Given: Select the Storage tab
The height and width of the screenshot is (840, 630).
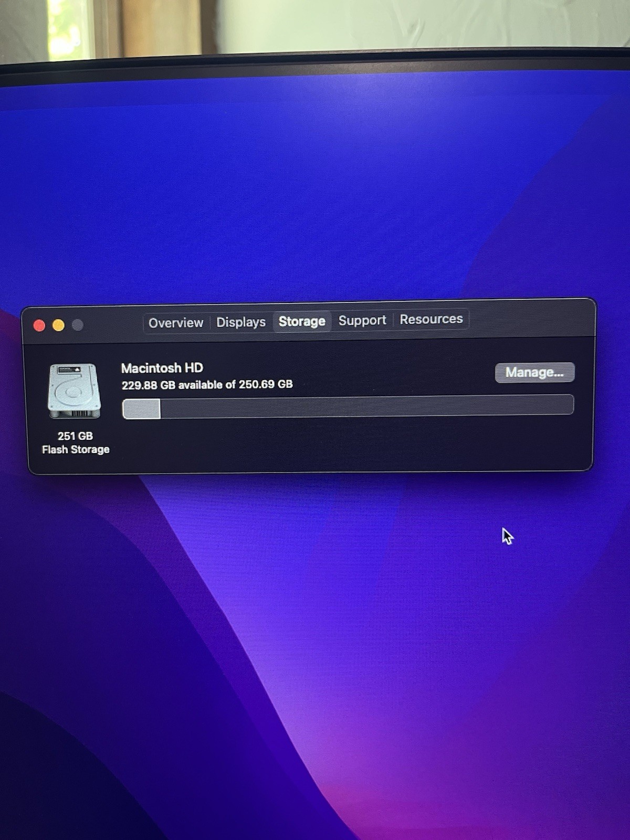Looking at the screenshot, I should click(302, 321).
